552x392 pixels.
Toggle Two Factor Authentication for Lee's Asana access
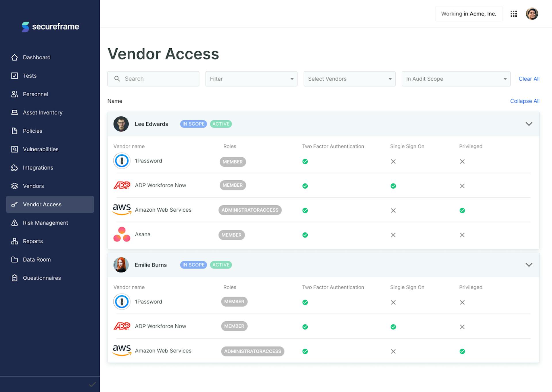pos(304,235)
